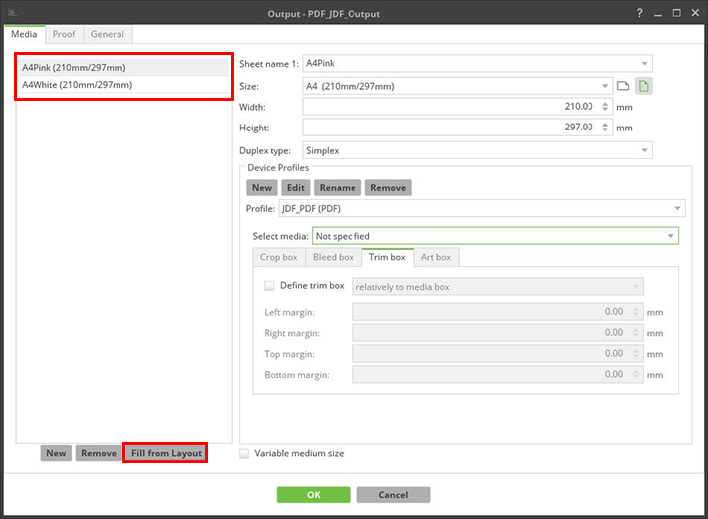Expand the Duplex type dropdown

point(477,150)
